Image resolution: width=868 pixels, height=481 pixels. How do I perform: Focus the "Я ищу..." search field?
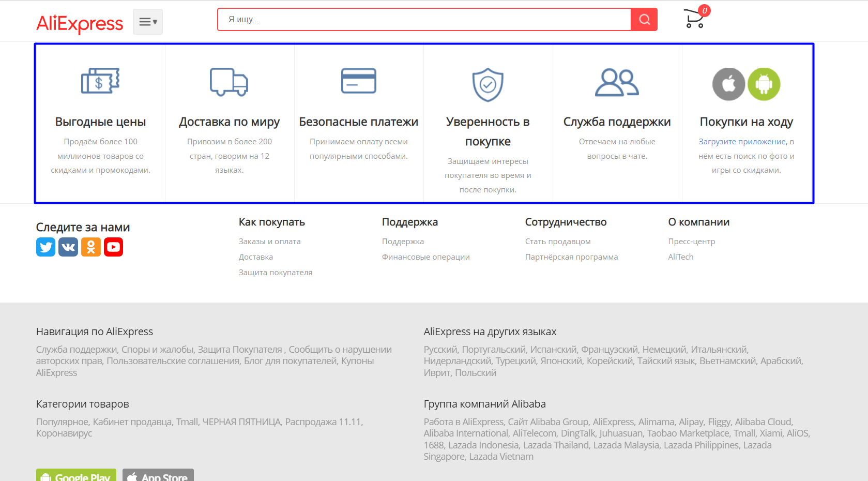(x=424, y=20)
